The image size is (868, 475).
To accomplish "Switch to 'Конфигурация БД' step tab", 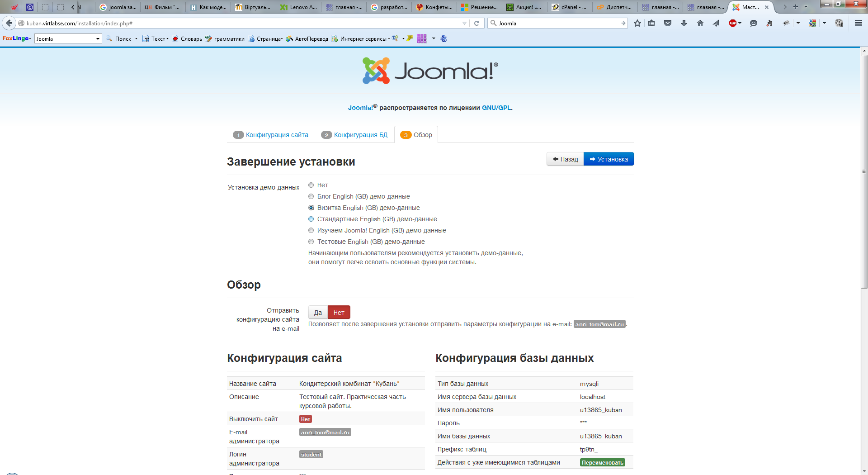I will (360, 135).
